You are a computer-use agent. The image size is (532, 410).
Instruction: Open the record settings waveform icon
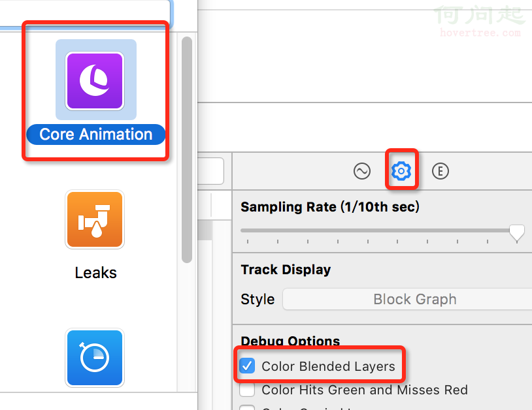[362, 171]
